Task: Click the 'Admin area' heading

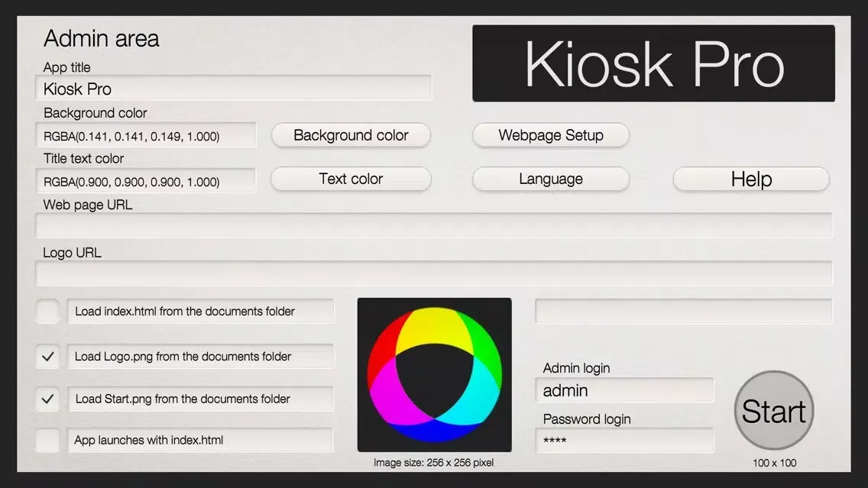Action: (x=102, y=39)
